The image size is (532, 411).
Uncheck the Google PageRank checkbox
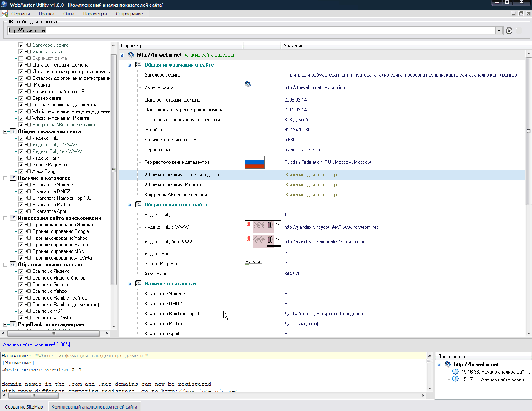(x=21, y=165)
